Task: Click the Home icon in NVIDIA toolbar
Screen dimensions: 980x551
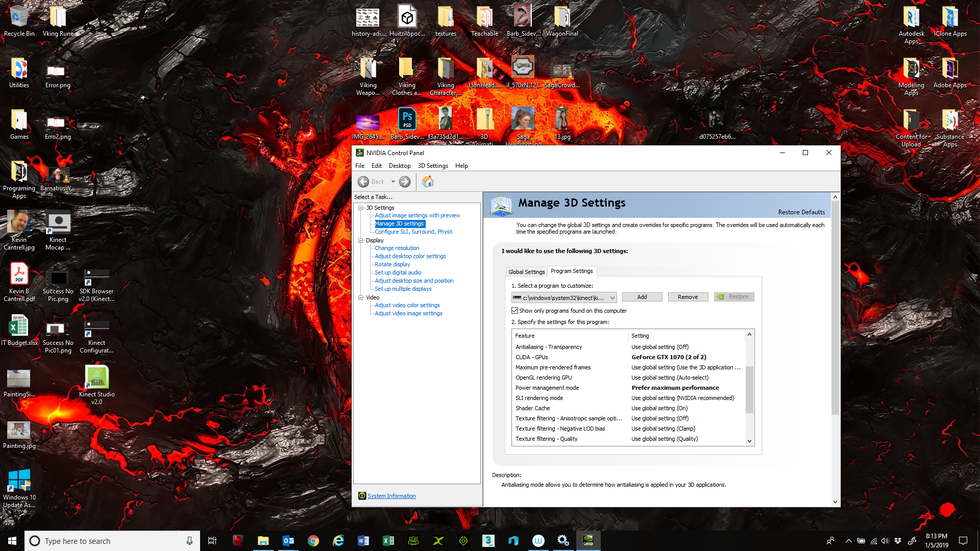Action: (428, 182)
